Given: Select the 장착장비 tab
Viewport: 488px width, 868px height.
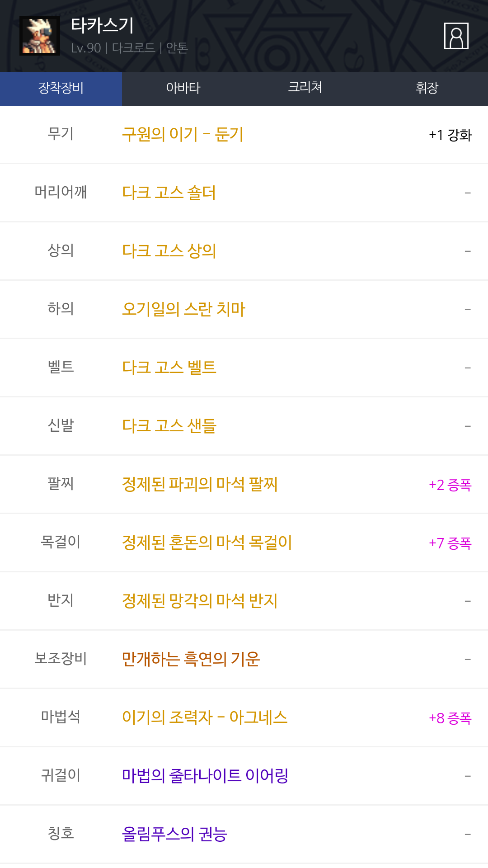Looking at the screenshot, I should (61, 88).
